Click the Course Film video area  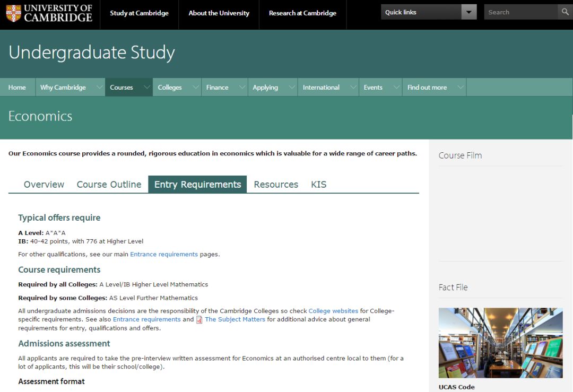(501, 213)
